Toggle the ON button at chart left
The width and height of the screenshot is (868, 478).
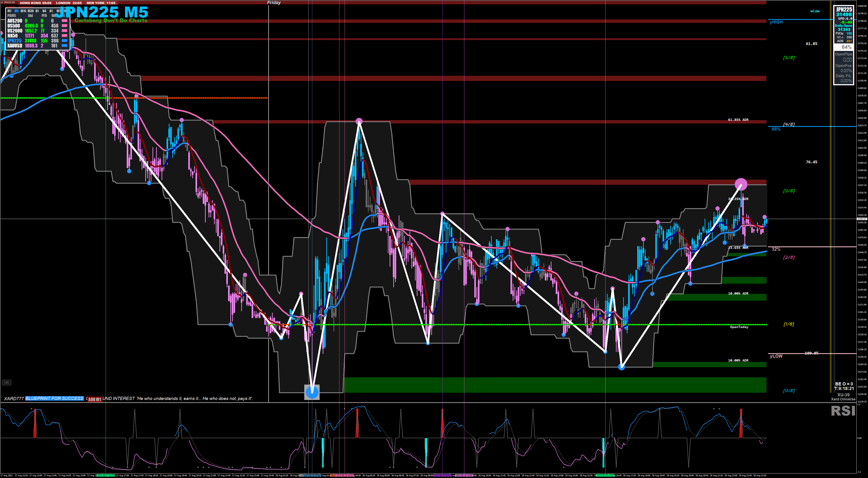[6, 382]
